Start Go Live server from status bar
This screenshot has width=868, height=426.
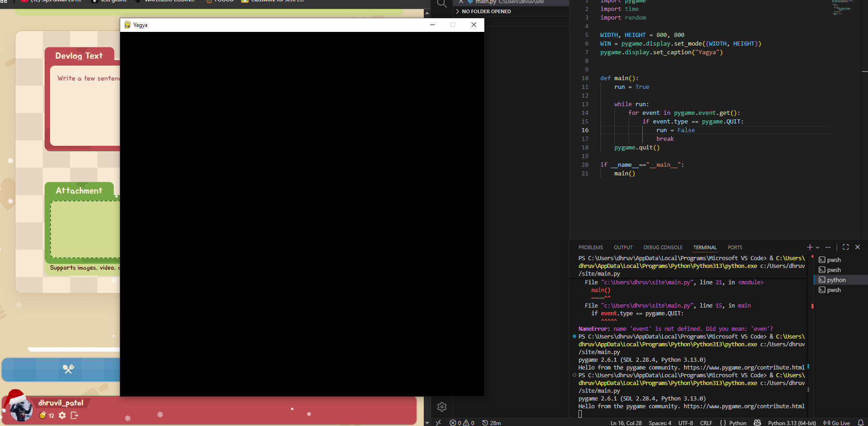(837, 423)
